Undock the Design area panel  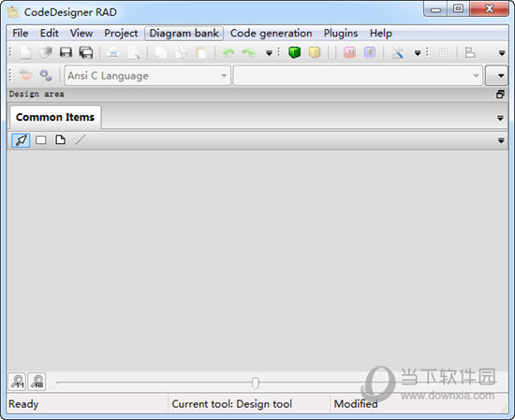pos(500,94)
